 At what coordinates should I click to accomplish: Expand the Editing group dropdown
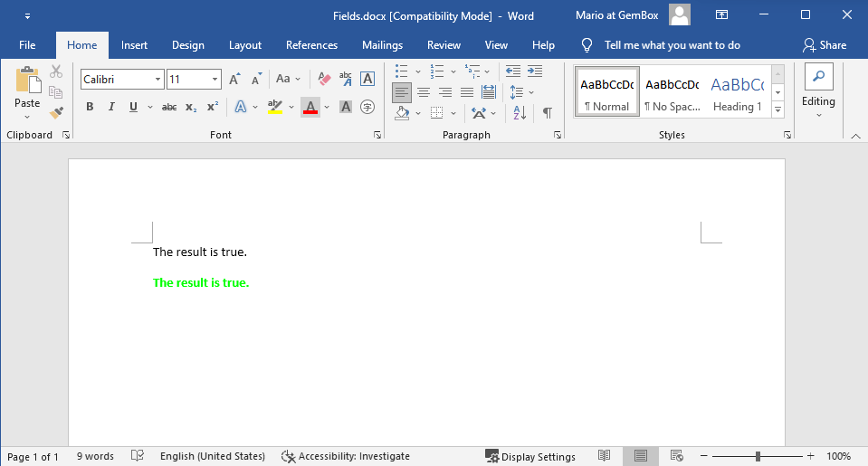click(x=818, y=114)
